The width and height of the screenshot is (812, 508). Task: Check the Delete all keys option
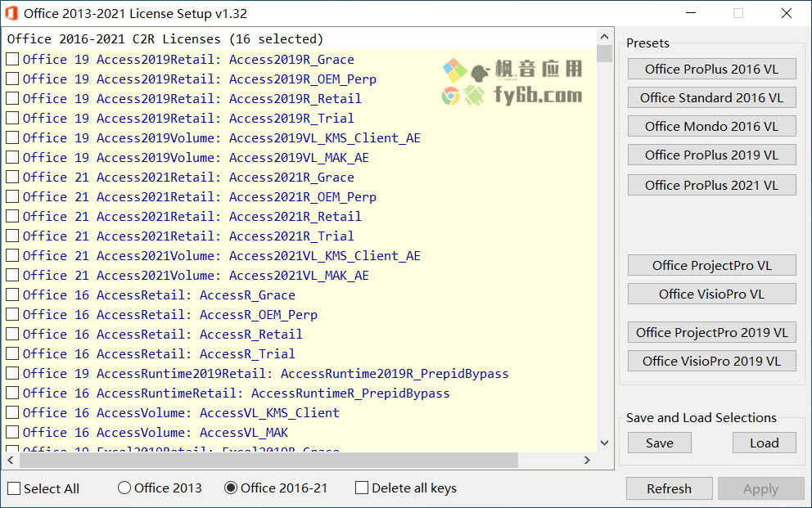(362, 488)
